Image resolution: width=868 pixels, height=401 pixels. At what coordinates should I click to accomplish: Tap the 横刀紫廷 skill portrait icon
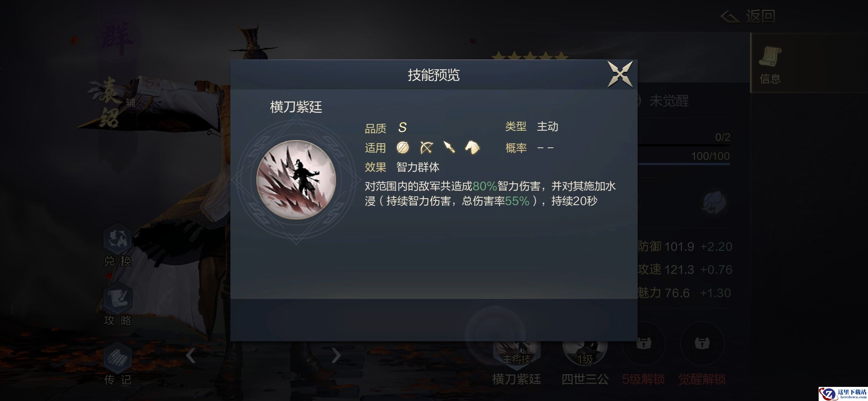[296, 180]
